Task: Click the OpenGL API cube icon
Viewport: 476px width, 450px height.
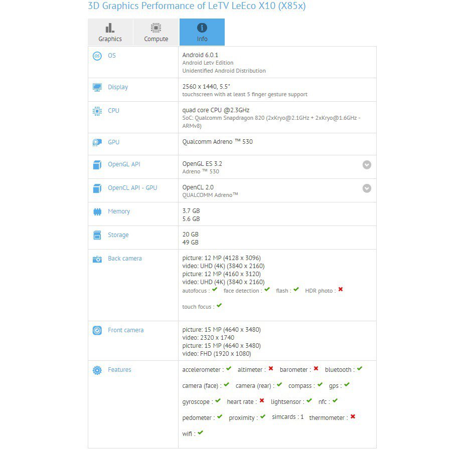Action: tap(97, 164)
